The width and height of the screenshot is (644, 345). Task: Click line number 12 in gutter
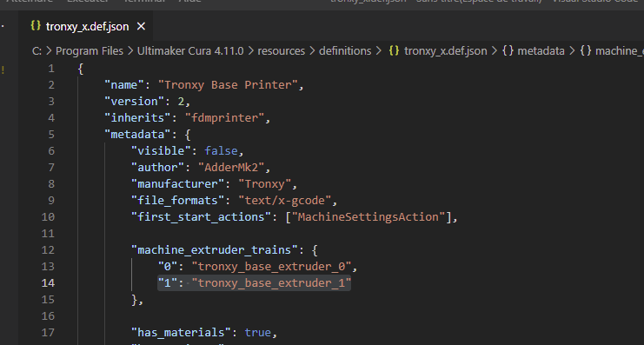[x=48, y=249]
